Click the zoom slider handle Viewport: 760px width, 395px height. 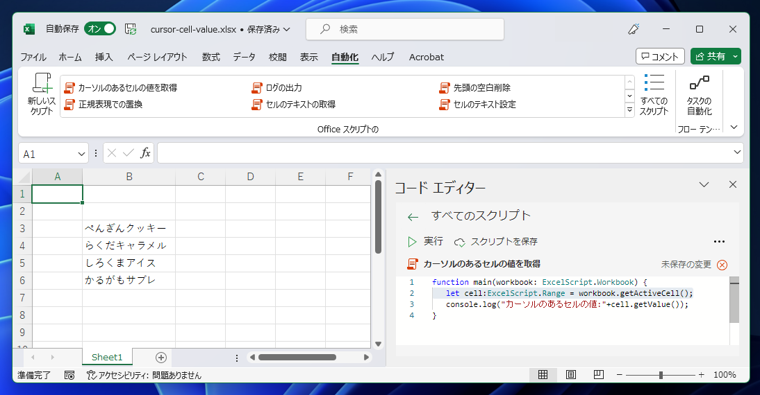(661, 375)
